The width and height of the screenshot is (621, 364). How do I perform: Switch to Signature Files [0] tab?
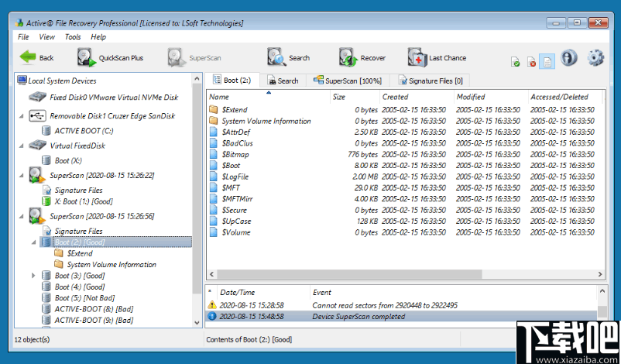tap(431, 81)
